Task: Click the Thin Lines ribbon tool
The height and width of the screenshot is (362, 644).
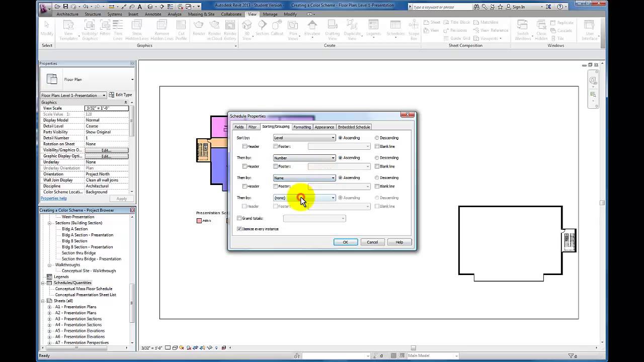Action: point(118,31)
